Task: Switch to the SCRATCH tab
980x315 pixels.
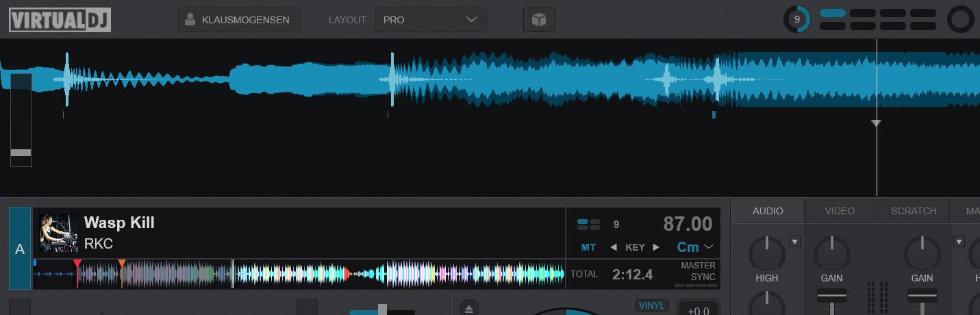Action: point(913,211)
